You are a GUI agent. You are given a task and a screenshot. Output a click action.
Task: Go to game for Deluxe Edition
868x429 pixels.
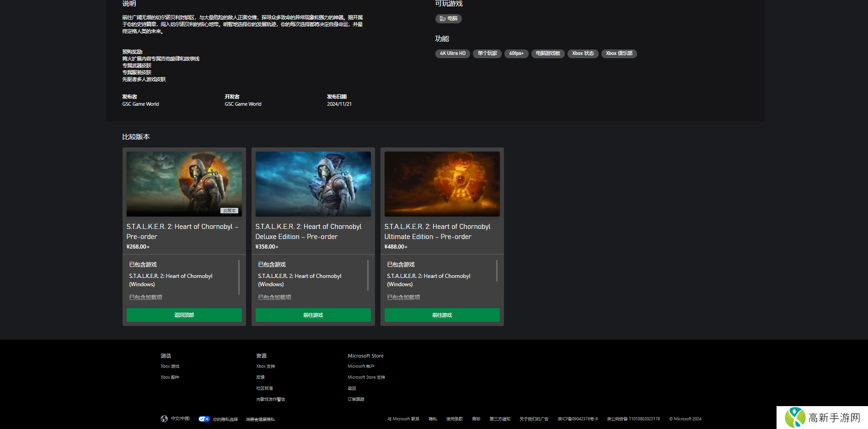tap(313, 315)
